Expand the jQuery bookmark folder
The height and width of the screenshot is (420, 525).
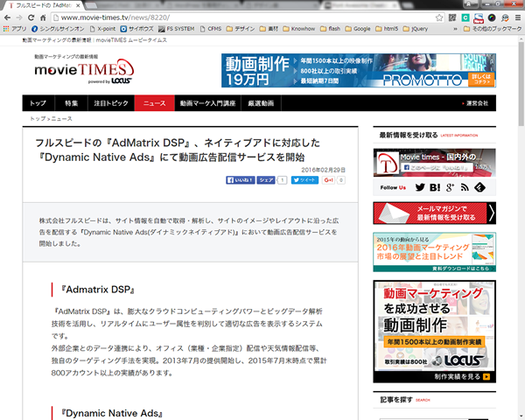416,29
